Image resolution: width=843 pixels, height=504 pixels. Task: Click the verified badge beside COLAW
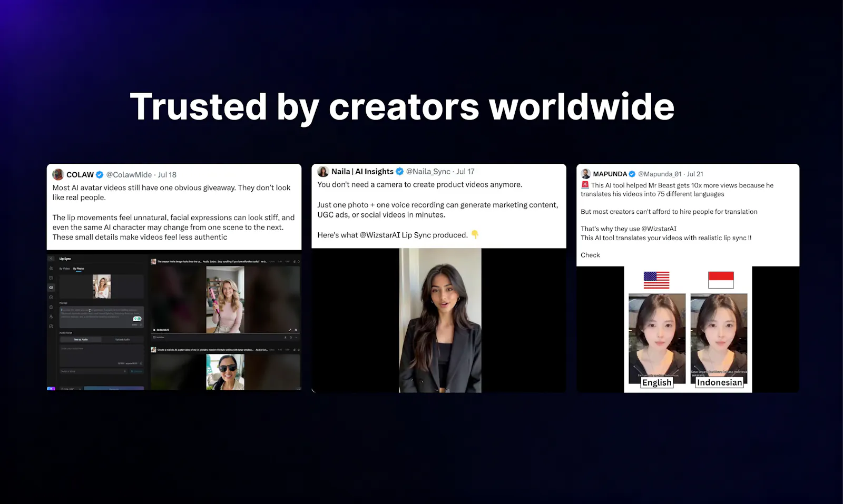pos(100,175)
